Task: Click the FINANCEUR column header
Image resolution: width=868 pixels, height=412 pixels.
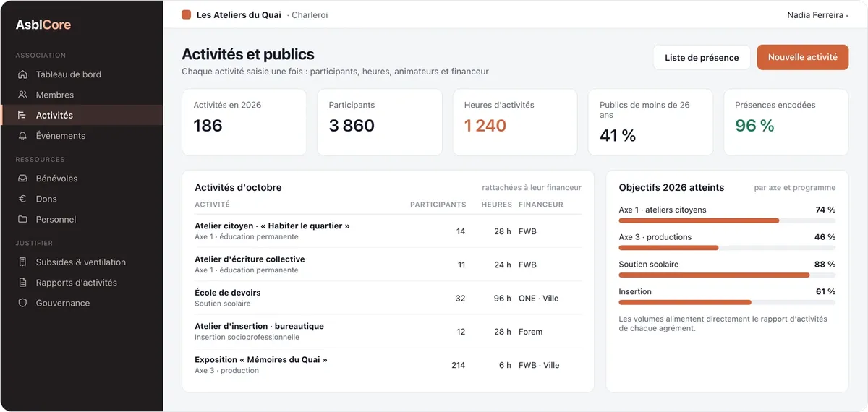Action: (540, 205)
